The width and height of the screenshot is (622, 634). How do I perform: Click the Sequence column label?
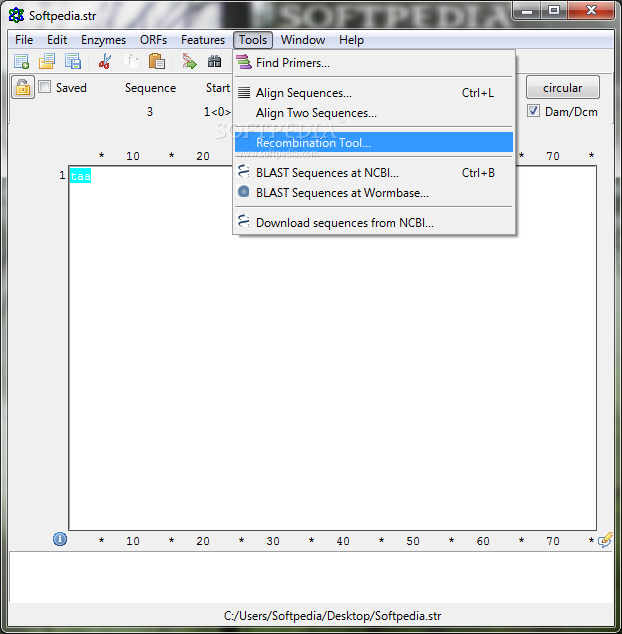click(x=150, y=88)
